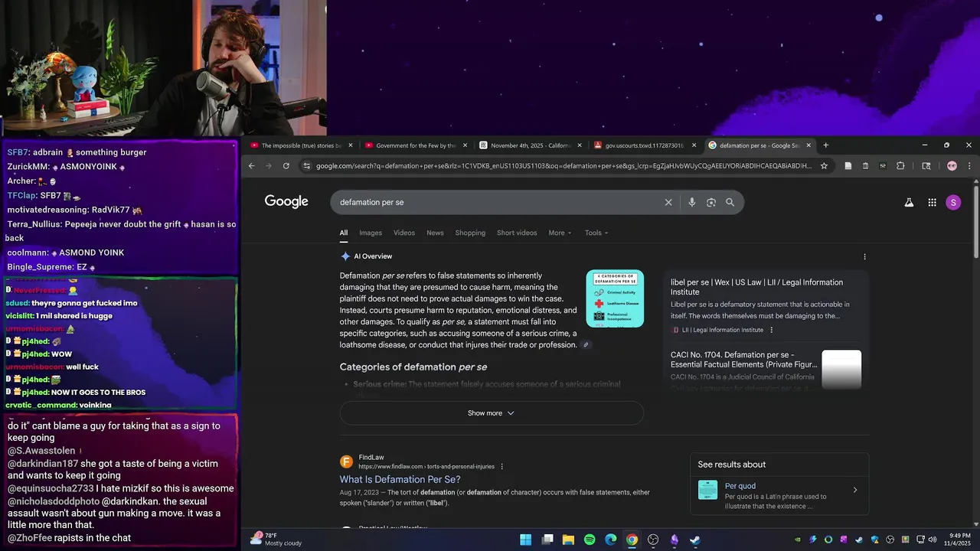The image size is (980, 551).
Task: Open LII source three-dot menu
Action: [771, 330]
